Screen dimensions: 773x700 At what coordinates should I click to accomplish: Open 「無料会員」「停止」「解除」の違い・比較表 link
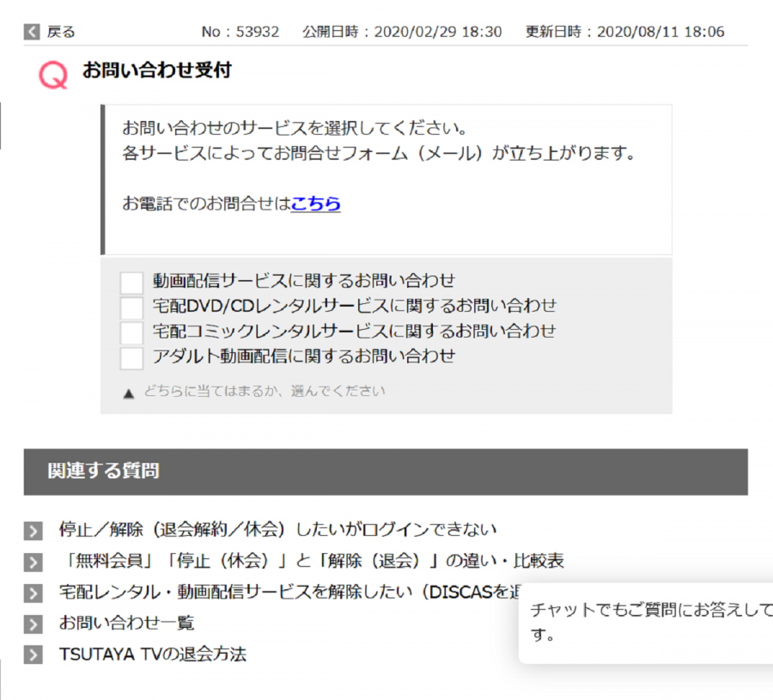pos(312,561)
